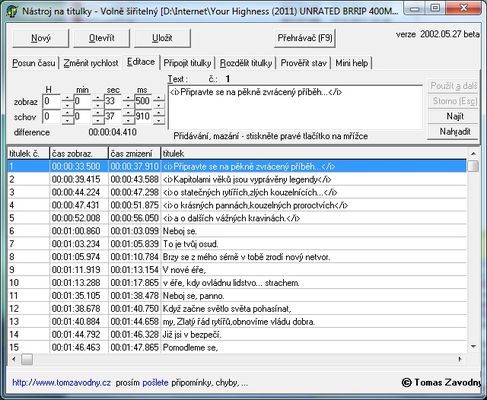Open the tomzavodny.cz website link
Image resolution: width=487 pixels, height=400 pixels.
click(x=61, y=383)
